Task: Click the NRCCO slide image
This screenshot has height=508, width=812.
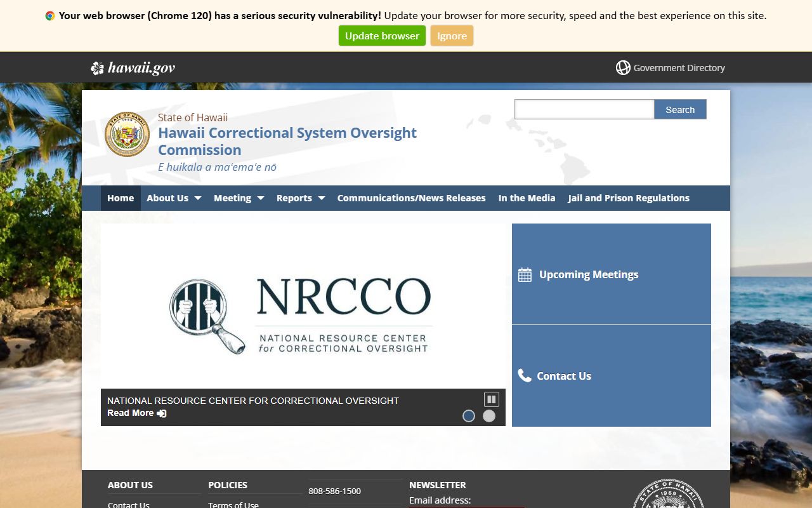Action: [303, 306]
